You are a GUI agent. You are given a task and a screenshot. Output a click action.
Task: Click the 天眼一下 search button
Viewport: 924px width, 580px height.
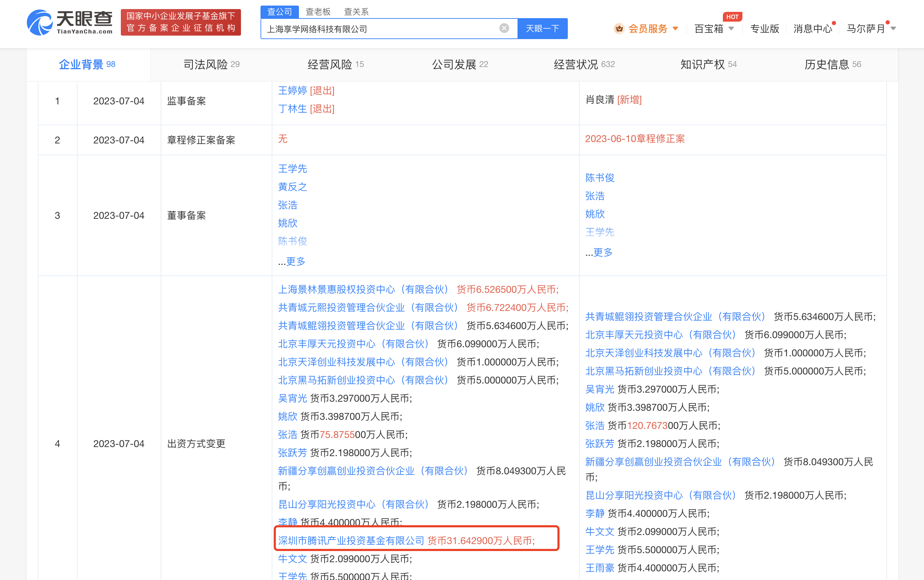tap(542, 28)
